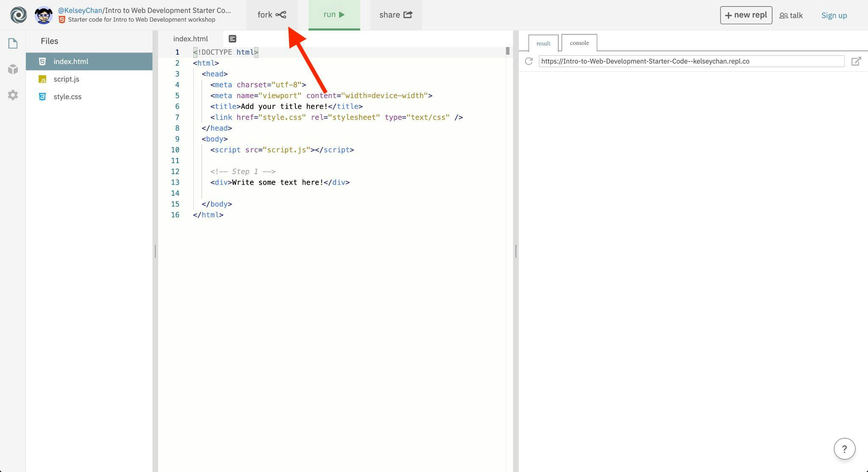868x472 pixels.
Task: Open the Packages cube icon in sidebar
Action: pyautogui.click(x=13, y=69)
